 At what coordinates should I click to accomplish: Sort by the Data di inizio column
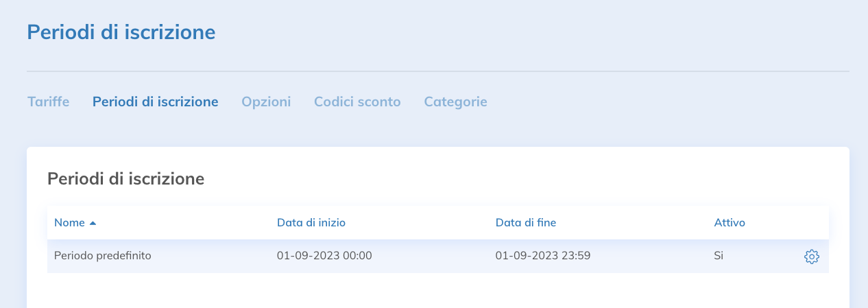(x=311, y=222)
